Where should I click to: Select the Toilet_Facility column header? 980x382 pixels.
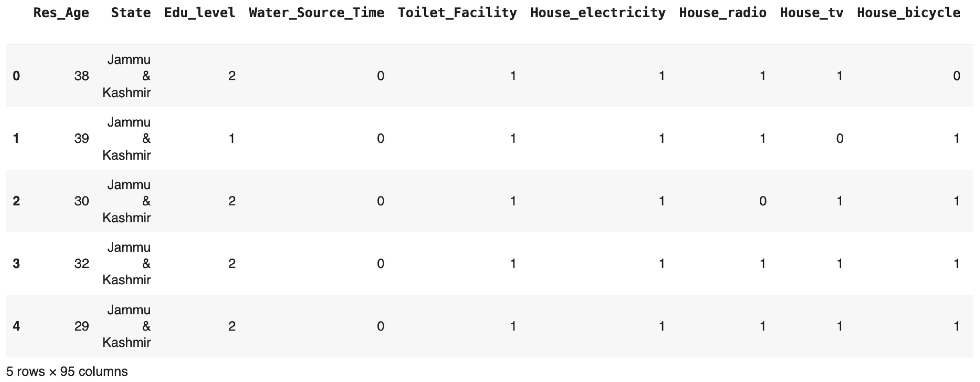[x=457, y=13]
